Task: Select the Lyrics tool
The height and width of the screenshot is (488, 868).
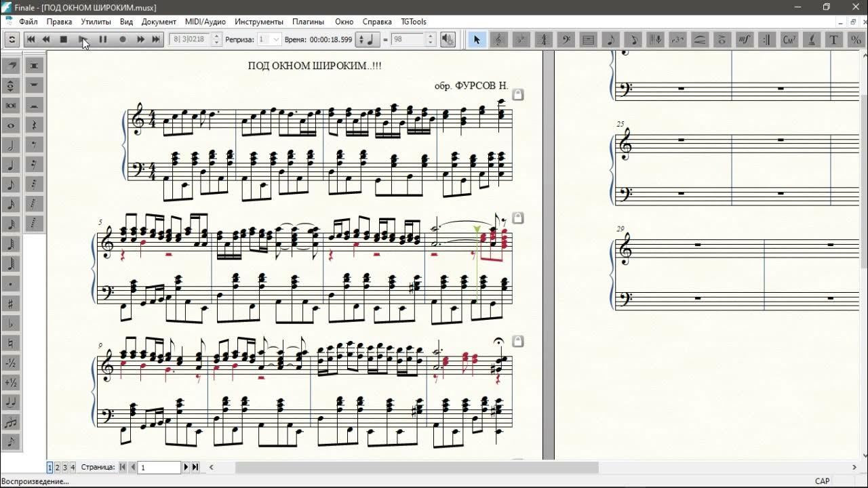Action: [x=812, y=39]
